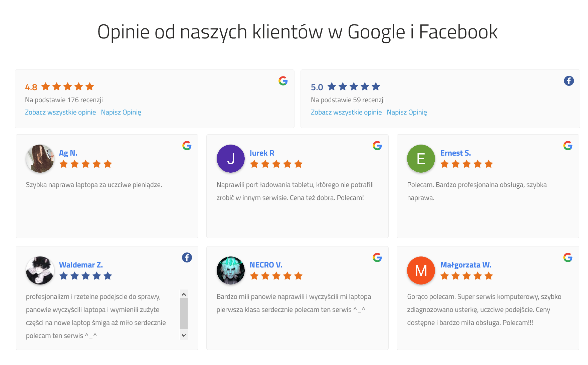Click the Google icon in the 4.8 rating summary

[x=283, y=81]
